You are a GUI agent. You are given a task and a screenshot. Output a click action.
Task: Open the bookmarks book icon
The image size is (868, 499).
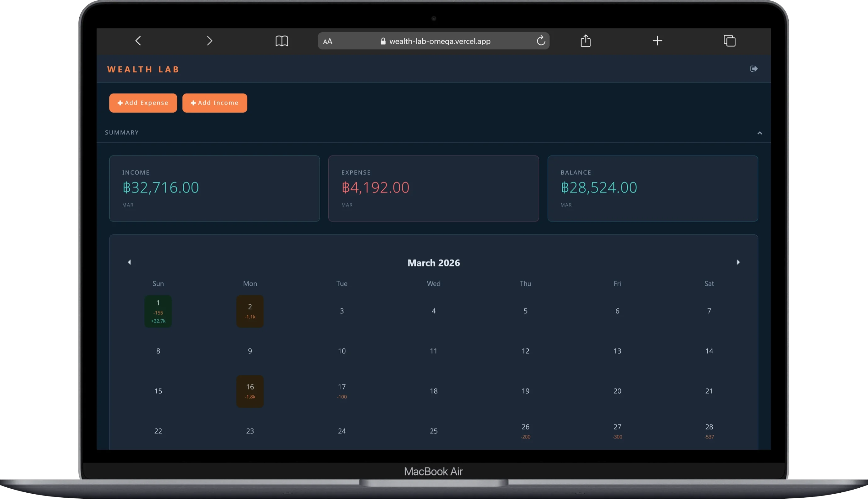(x=281, y=41)
